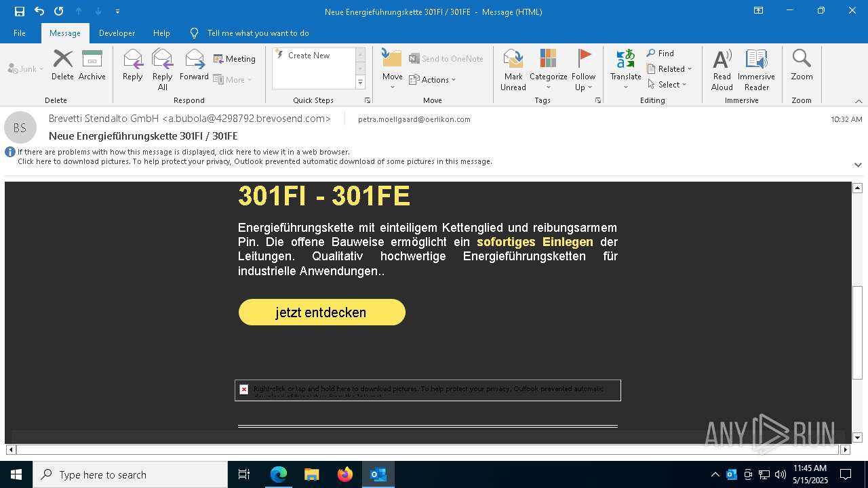Open Task View on the taskbar
Viewport: 868px width, 488px height.
click(244, 474)
